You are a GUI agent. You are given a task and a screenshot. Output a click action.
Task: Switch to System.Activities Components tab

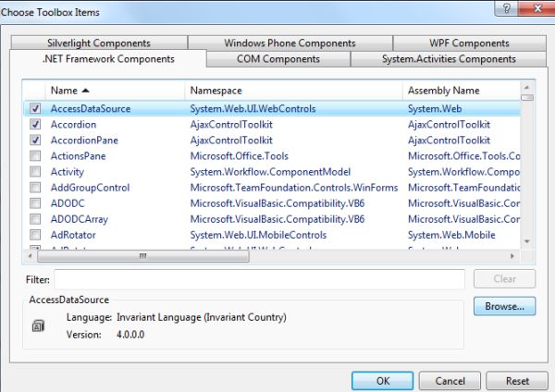449,59
